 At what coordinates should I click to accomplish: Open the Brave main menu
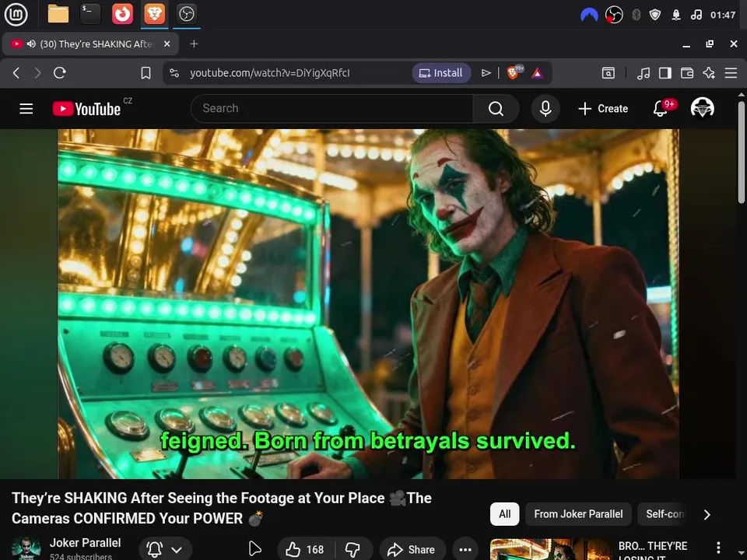pos(731,73)
